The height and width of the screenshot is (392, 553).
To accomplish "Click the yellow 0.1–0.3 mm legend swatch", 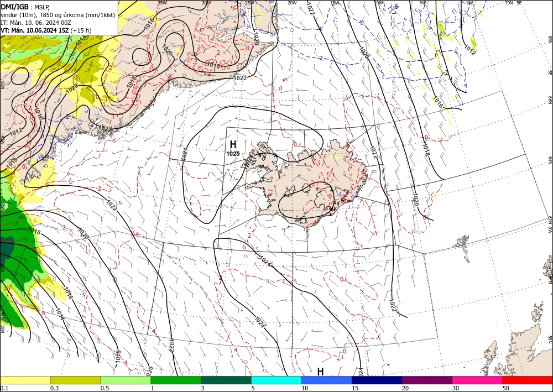I will pos(25,380).
